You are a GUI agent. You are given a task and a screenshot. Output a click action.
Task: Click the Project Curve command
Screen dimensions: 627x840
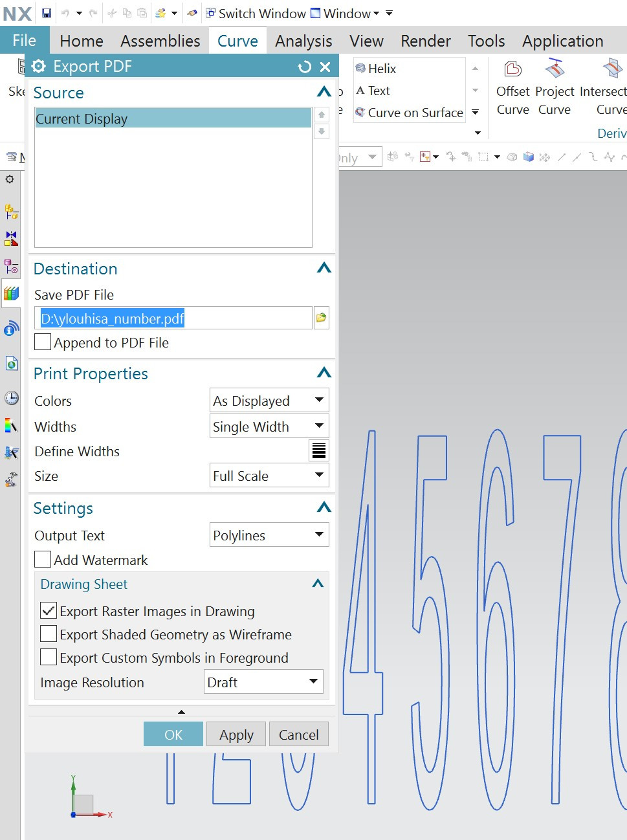(x=555, y=89)
